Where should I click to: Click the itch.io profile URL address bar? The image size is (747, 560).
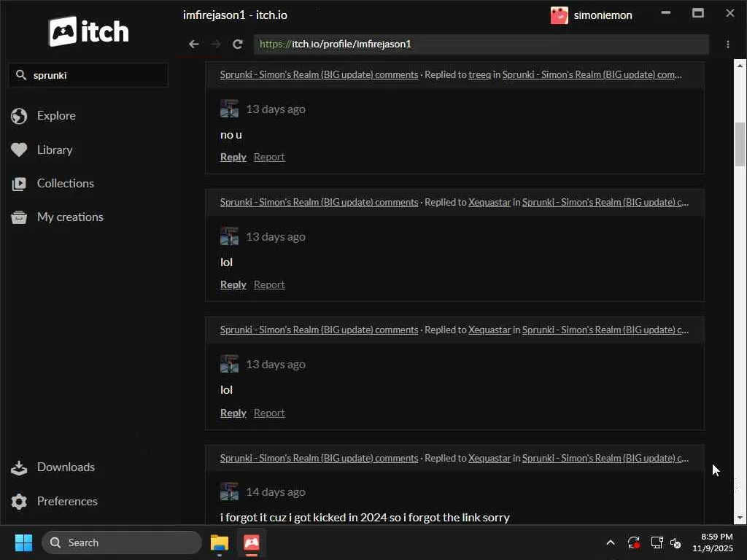point(481,44)
